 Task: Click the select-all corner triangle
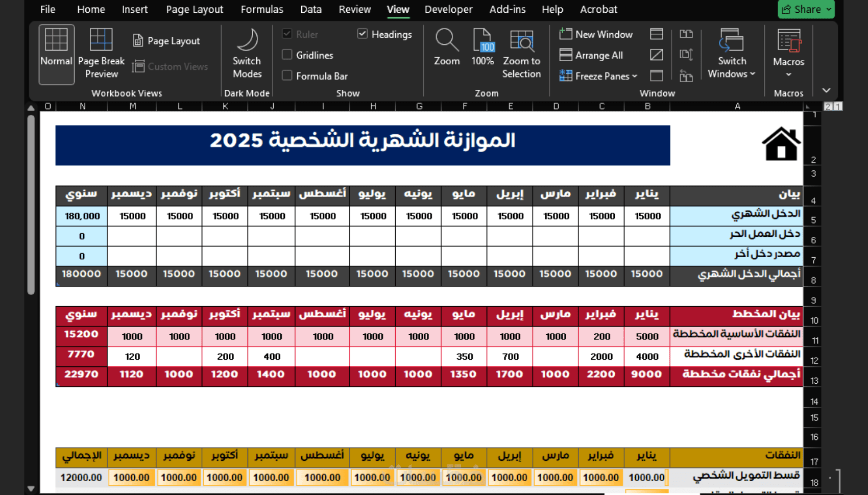(808, 106)
